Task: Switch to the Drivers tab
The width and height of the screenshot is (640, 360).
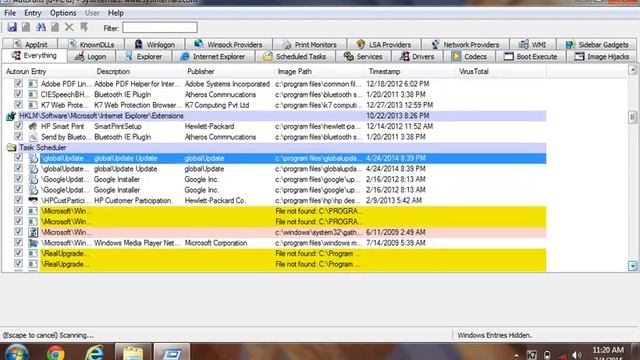Action: tap(418, 56)
